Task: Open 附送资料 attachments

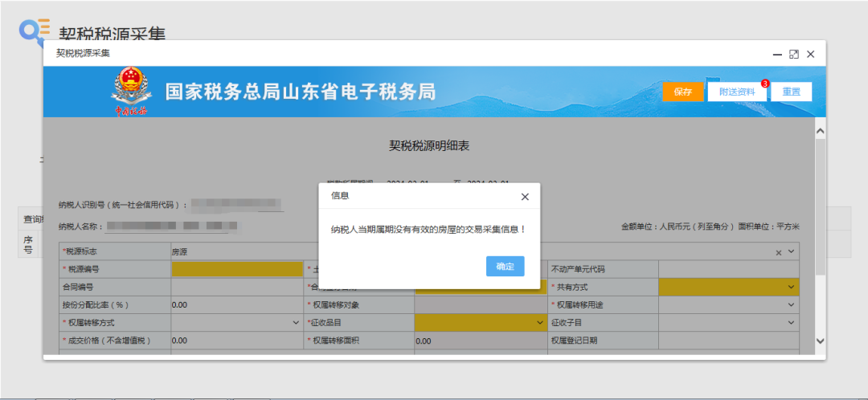Action: click(x=737, y=92)
